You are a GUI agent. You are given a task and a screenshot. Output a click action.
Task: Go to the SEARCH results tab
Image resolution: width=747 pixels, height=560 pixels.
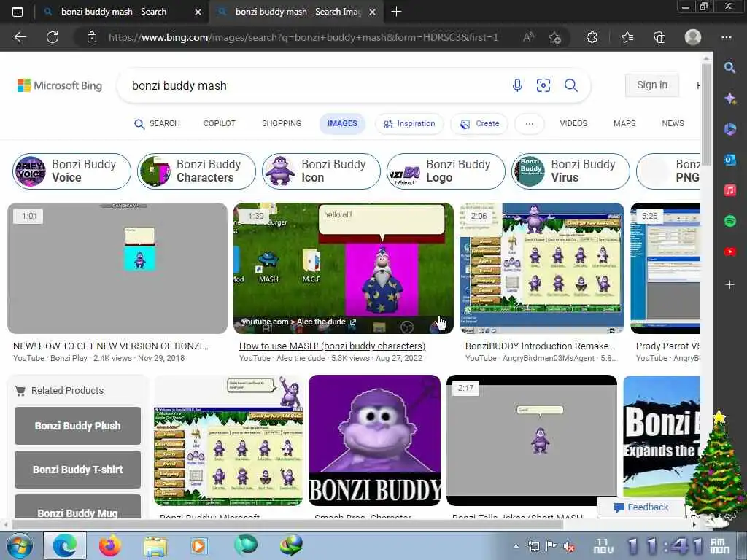click(x=158, y=124)
